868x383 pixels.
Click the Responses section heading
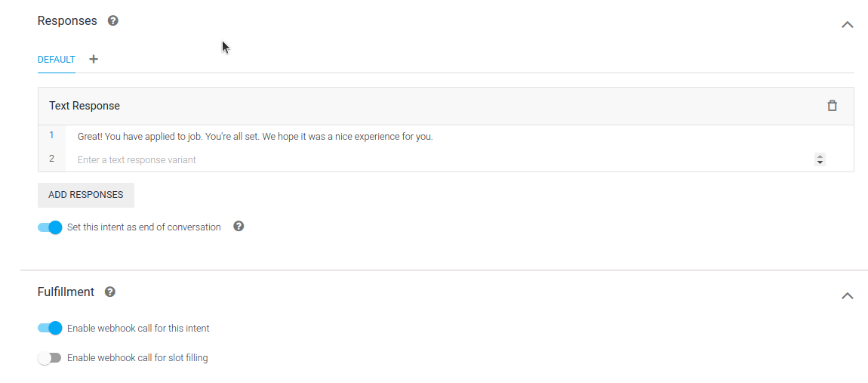click(x=67, y=21)
